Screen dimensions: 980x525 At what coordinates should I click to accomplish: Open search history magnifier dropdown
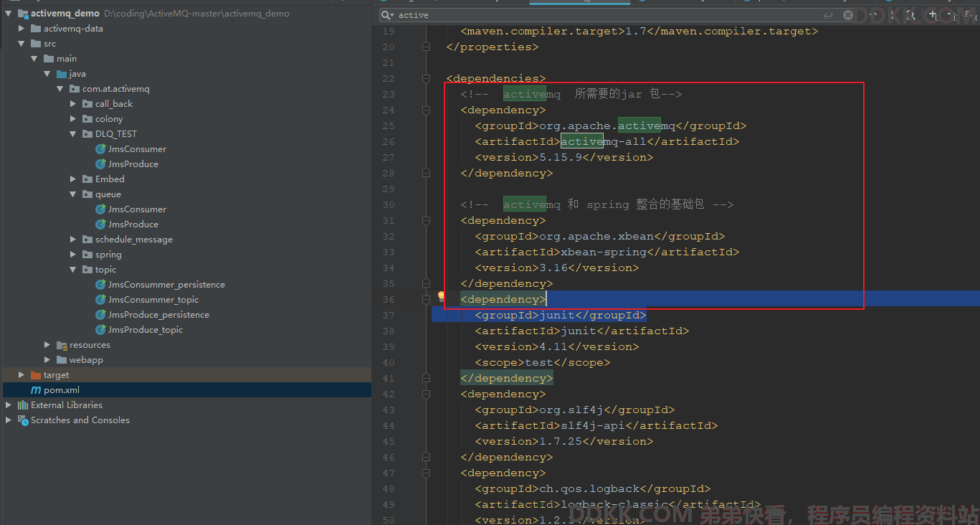point(388,15)
